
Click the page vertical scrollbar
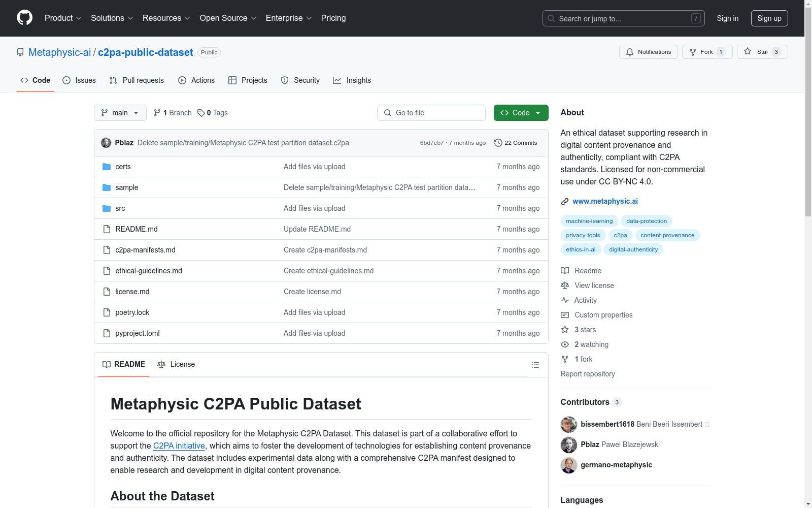(808, 254)
